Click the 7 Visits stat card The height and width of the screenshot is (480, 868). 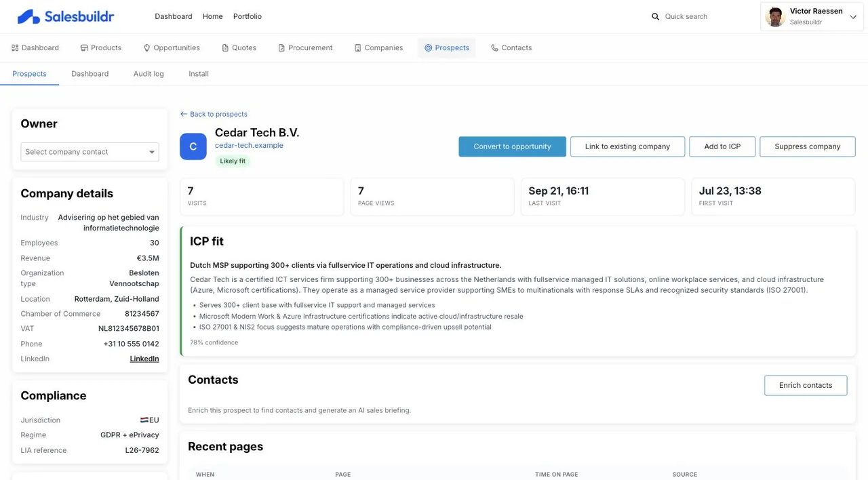(262, 197)
